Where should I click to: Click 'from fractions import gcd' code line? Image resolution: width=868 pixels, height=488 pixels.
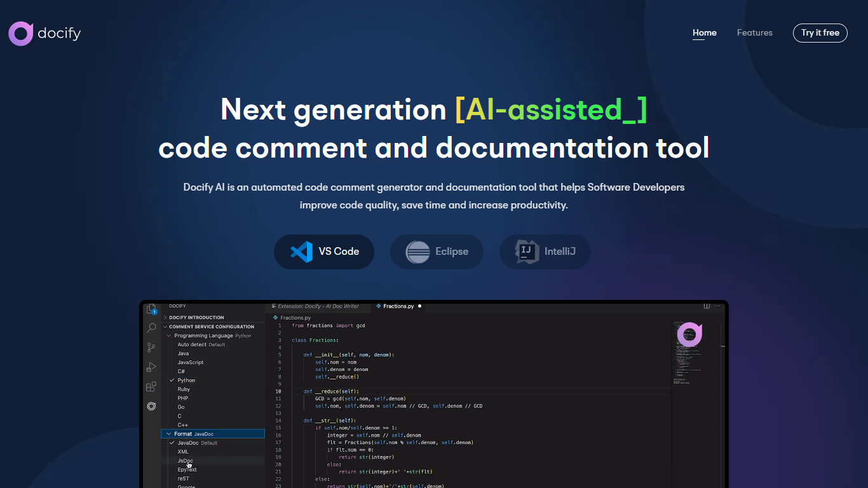(x=329, y=325)
